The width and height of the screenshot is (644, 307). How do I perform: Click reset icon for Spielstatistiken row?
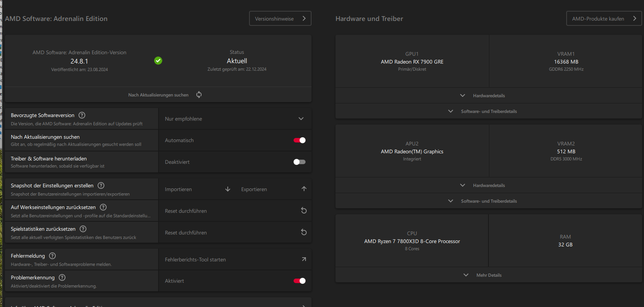tap(304, 232)
